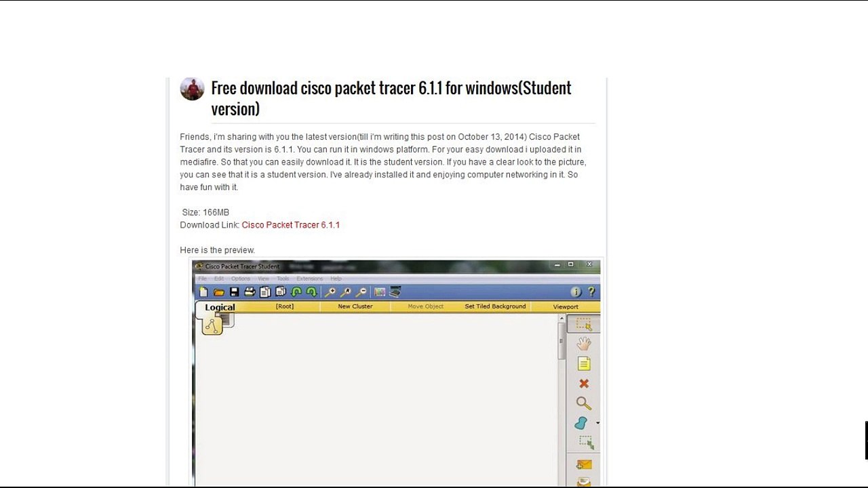Viewport: 868px width, 488px height.
Task: Expand the drawing tool dropdown arrow
Action: [597, 423]
